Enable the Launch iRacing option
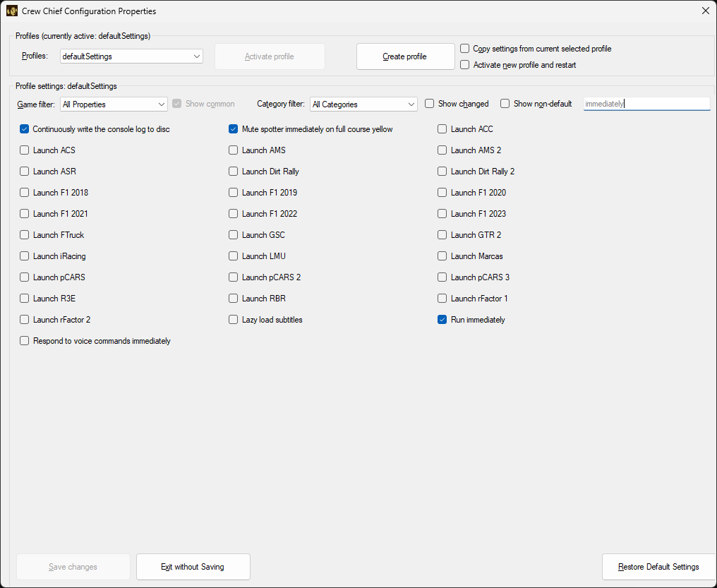The image size is (717, 588). click(x=23, y=256)
